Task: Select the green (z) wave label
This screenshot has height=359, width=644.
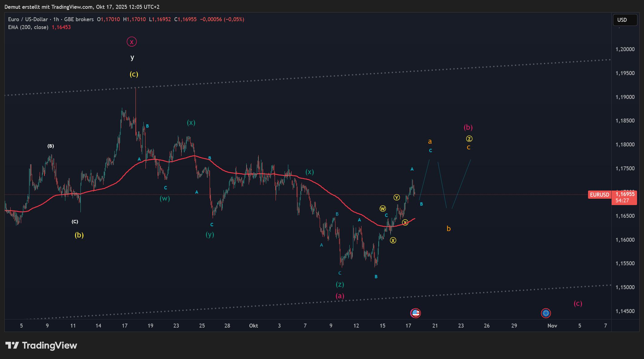Action: tap(340, 284)
